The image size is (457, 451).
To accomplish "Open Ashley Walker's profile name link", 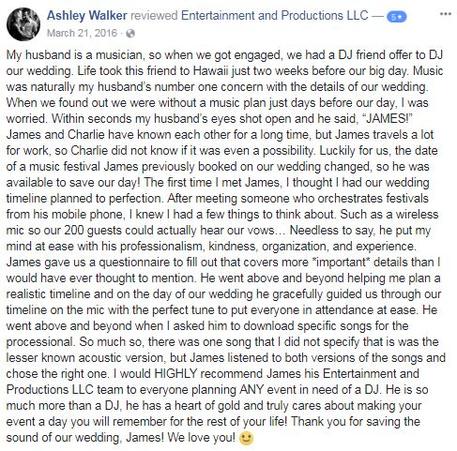I will [87, 16].
